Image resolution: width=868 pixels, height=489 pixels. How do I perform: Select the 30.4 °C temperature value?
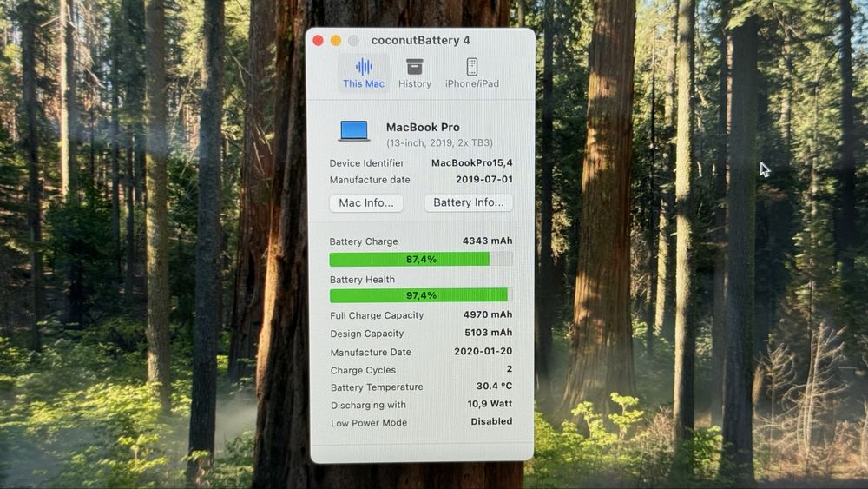point(495,386)
